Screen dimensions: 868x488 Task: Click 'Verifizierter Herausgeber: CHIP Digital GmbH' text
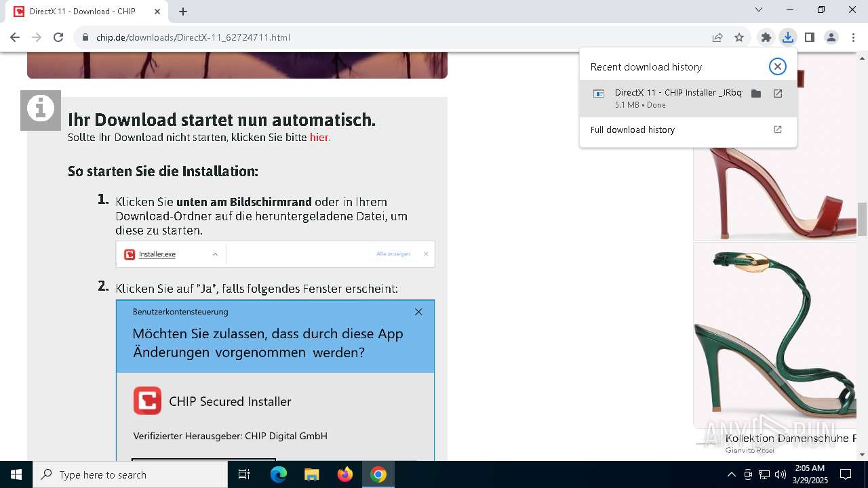pos(231,436)
